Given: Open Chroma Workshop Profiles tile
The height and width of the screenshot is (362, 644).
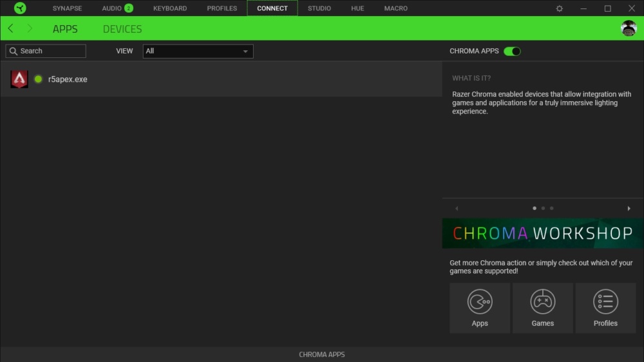Looking at the screenshot, I should pos(605,308).
